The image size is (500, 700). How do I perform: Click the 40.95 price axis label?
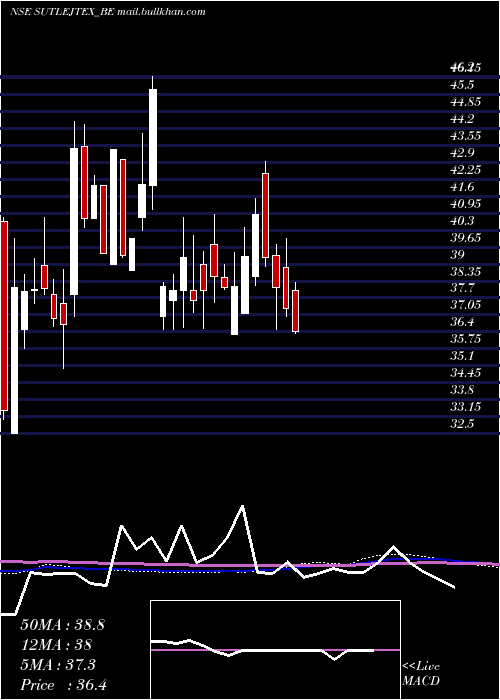(x=466, y=204)
